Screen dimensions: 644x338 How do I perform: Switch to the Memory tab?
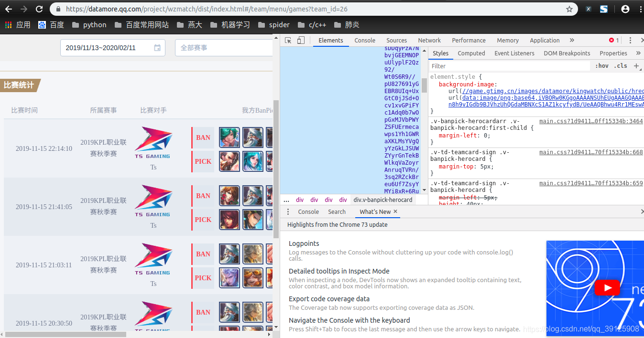508,41
